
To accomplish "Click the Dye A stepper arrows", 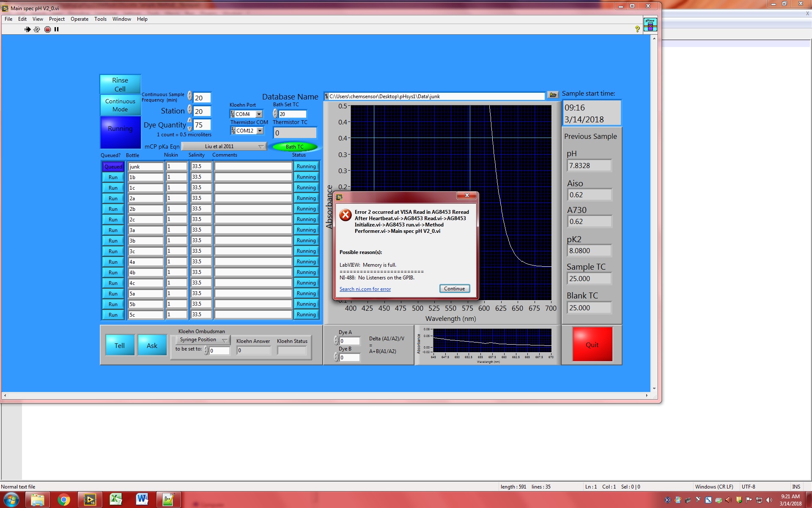I will [337, 340].
